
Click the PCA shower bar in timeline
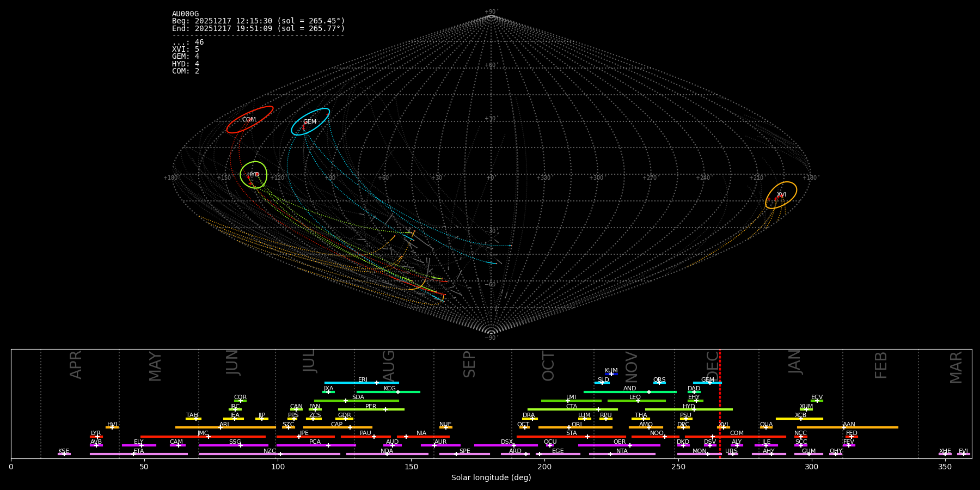click(x=316, y=445)
